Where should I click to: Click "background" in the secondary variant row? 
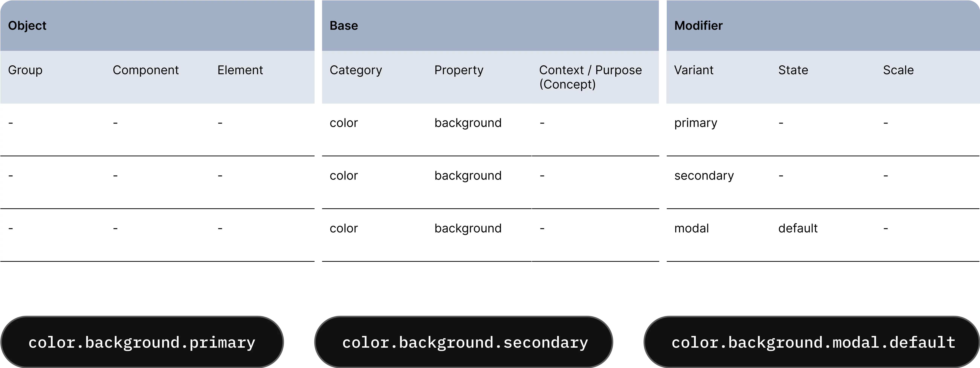(468, 176)
